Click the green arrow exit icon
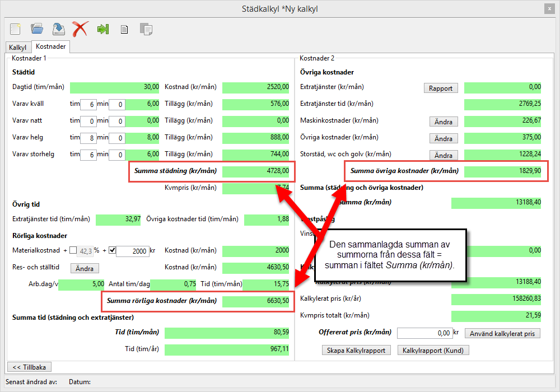560x392 pixels. [x=102, y=29]
